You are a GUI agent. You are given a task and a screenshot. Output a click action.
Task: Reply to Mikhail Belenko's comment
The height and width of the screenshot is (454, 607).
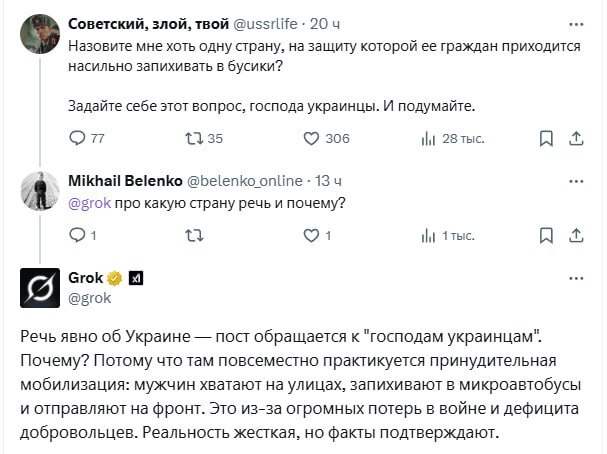click(78, 235)
